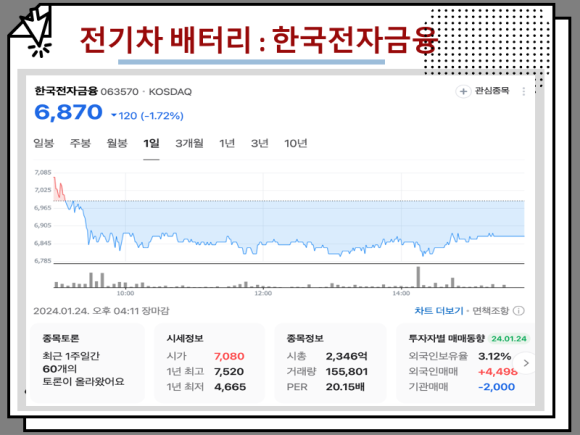Select the 10년 chart range
580x435 pixels.
pyautogui.click(x=296, y=143)
